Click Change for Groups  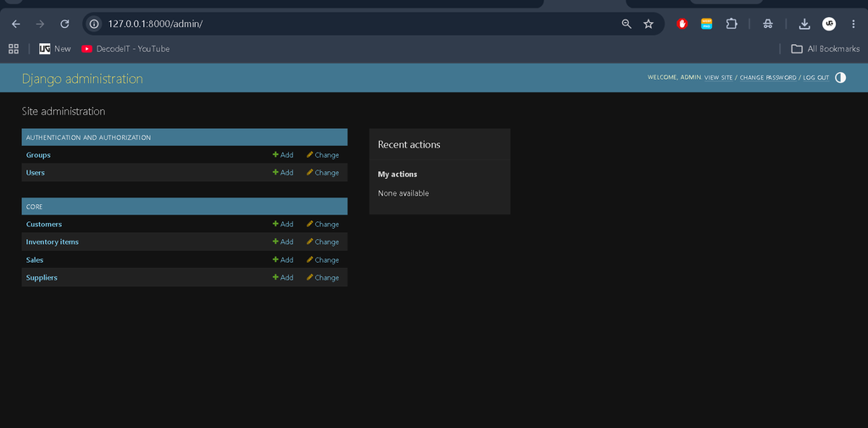pos(323,155)
